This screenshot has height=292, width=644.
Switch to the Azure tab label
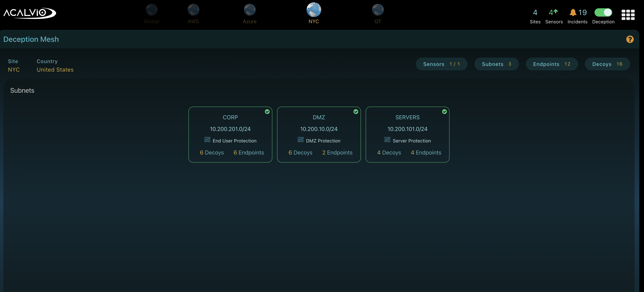tap(250, 21)
